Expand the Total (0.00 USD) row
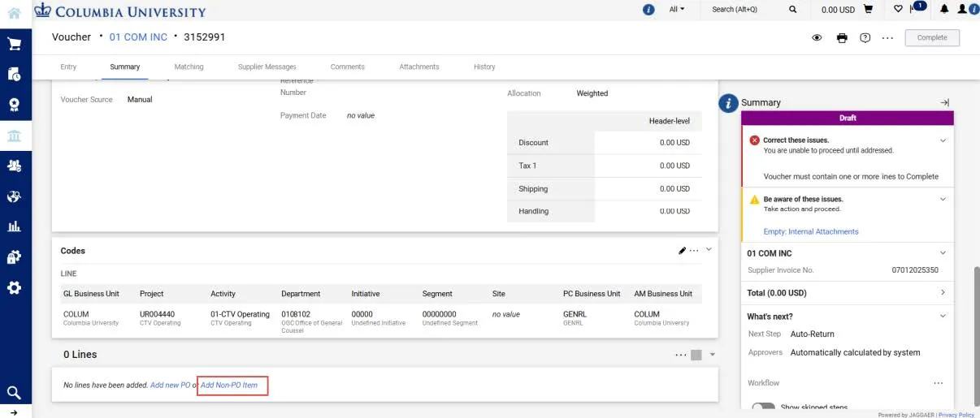The width and height of the screenshot is (980, 418). 847,292
